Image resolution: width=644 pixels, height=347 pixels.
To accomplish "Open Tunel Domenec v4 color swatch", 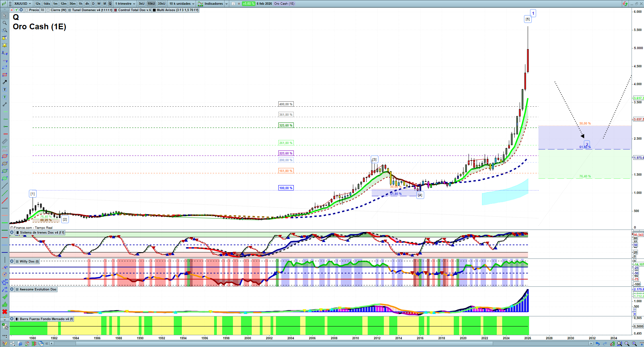I will click(x=70, y=10).
